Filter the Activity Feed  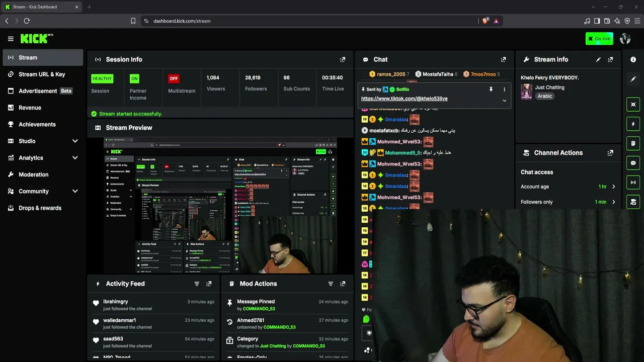197,284
